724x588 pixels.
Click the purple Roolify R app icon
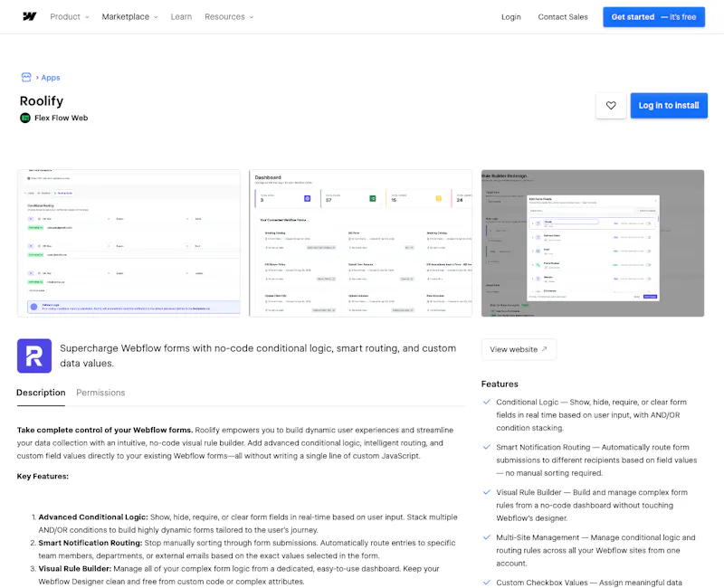pyautogui.click(x=34, y=356)
